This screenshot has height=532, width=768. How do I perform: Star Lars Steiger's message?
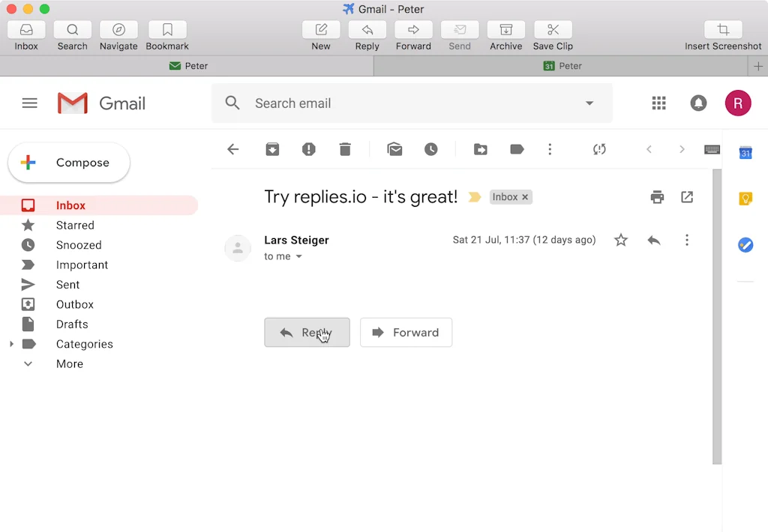tap(620, 240)
